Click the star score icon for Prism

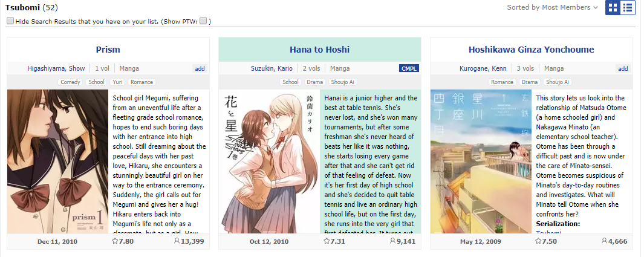point(114,241)
